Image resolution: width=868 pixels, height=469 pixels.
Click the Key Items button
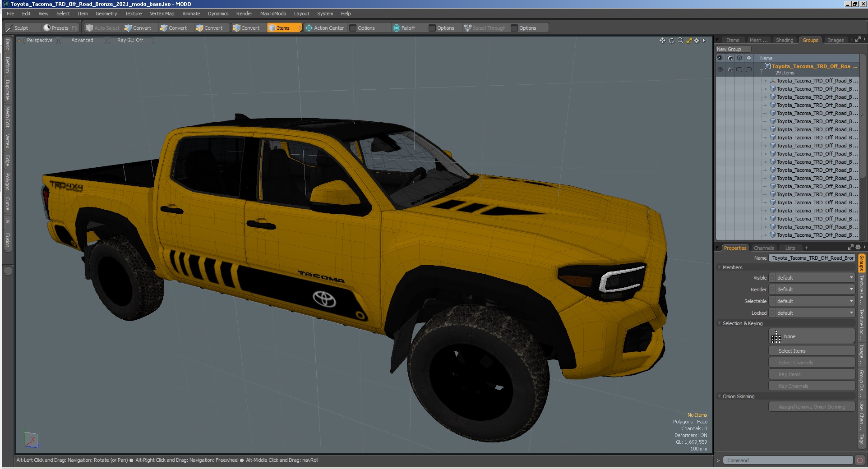[812, 374]
